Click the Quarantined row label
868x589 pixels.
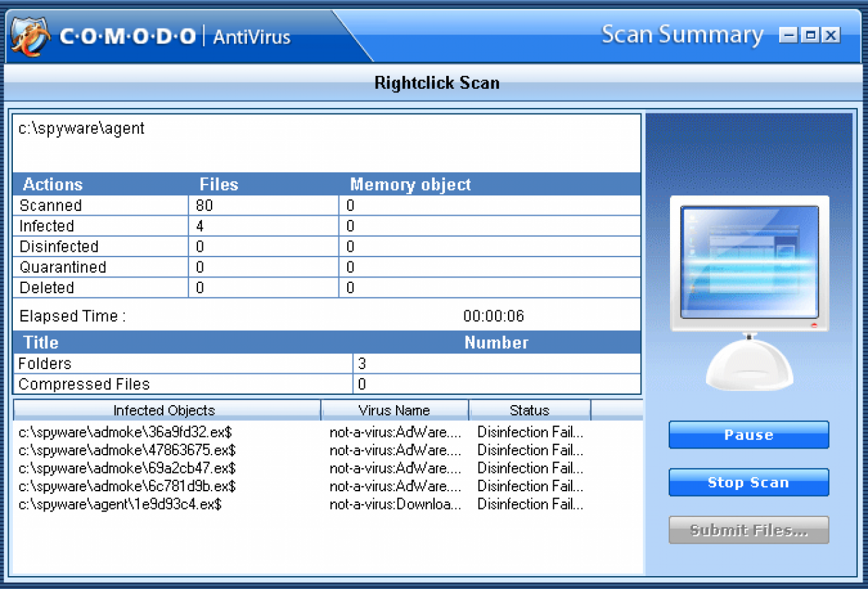point(63,267)
